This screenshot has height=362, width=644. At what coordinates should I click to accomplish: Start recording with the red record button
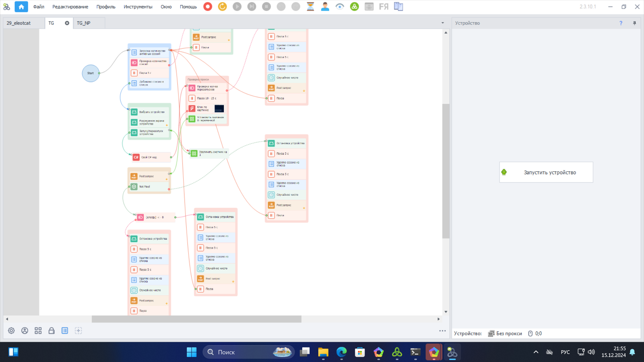[x=208, y=7]
